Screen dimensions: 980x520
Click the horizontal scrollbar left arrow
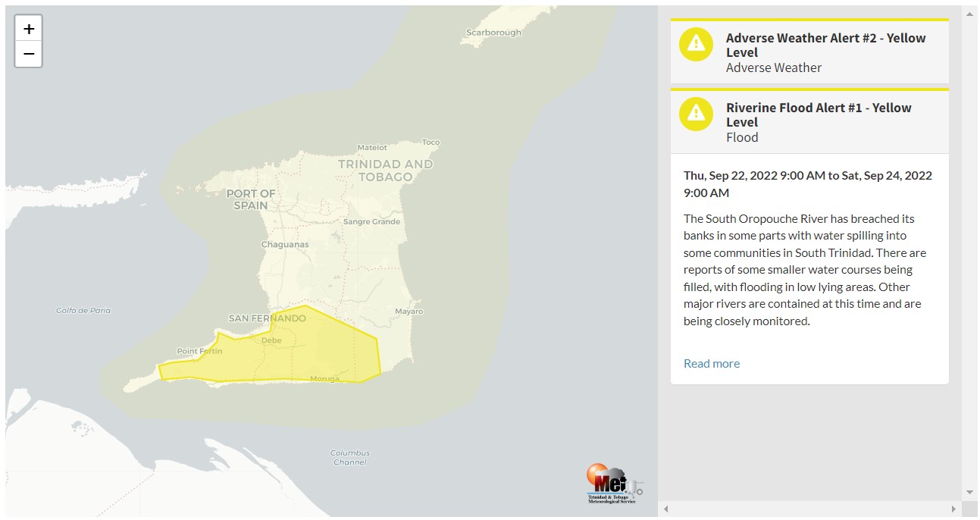666,509
